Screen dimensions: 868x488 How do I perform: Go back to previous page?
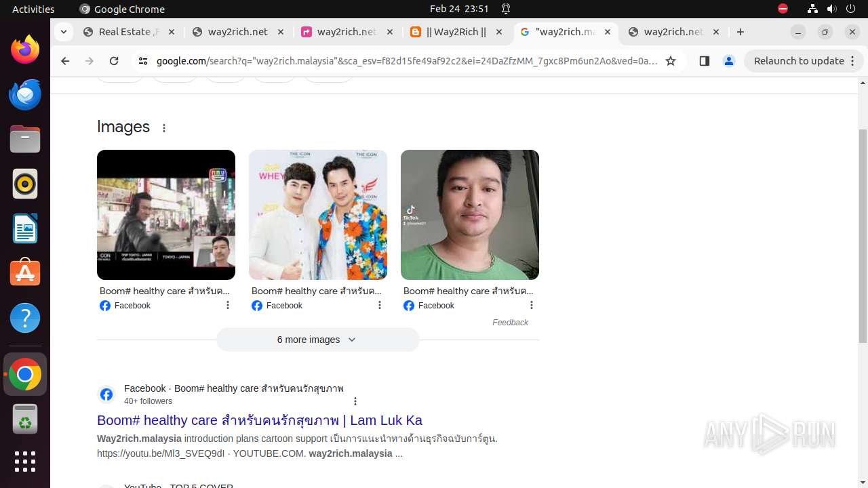click(x=65, y=61)
